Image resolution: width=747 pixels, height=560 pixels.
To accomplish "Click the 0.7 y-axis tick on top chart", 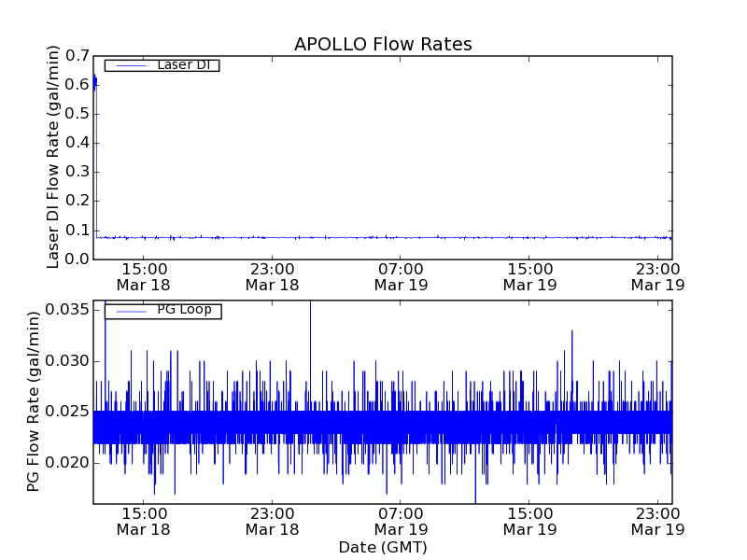I will tap(77, 55).
